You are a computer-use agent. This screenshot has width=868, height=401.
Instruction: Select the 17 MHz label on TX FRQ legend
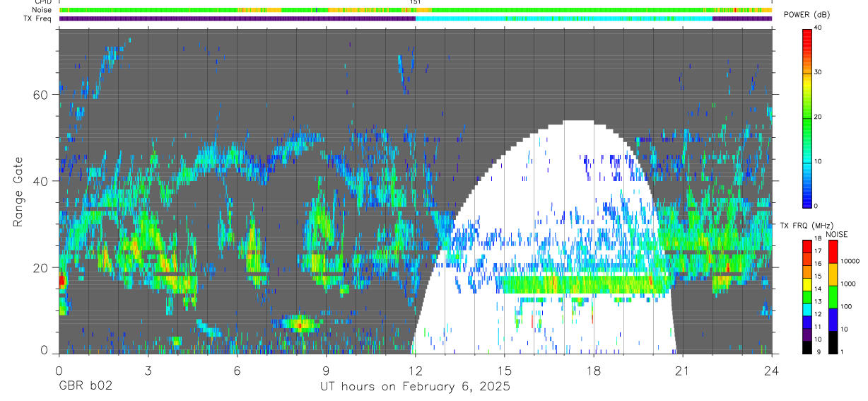point(818,251)
